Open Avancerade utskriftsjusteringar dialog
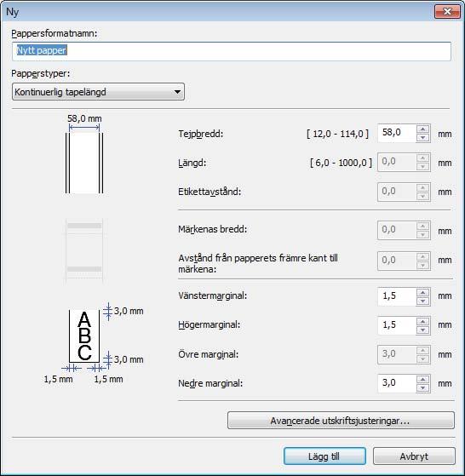465x476 pixels. (x=341, y=421)
